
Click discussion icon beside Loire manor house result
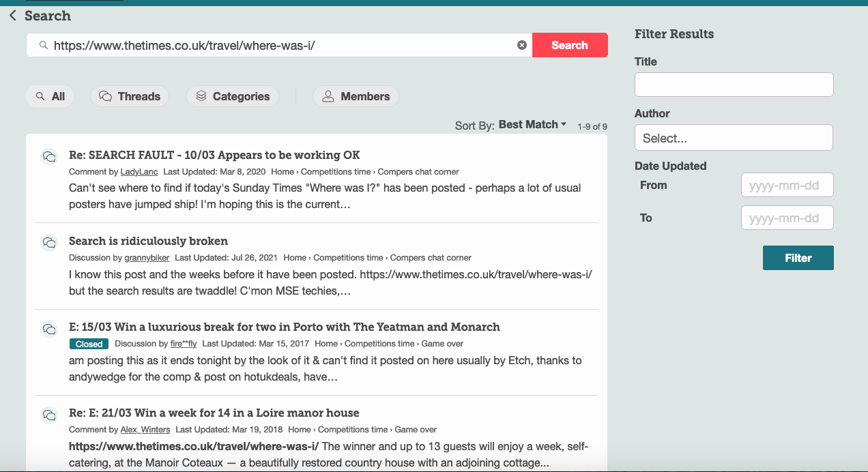[x=49, y=415]
